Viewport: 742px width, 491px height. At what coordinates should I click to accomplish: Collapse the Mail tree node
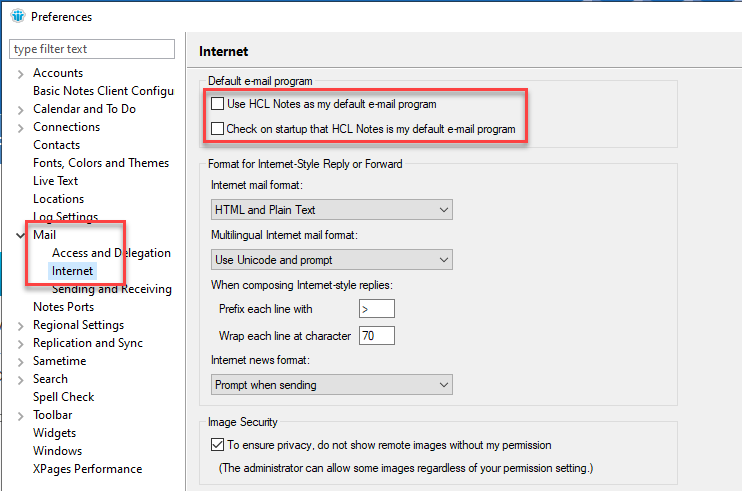click(20, 235)
